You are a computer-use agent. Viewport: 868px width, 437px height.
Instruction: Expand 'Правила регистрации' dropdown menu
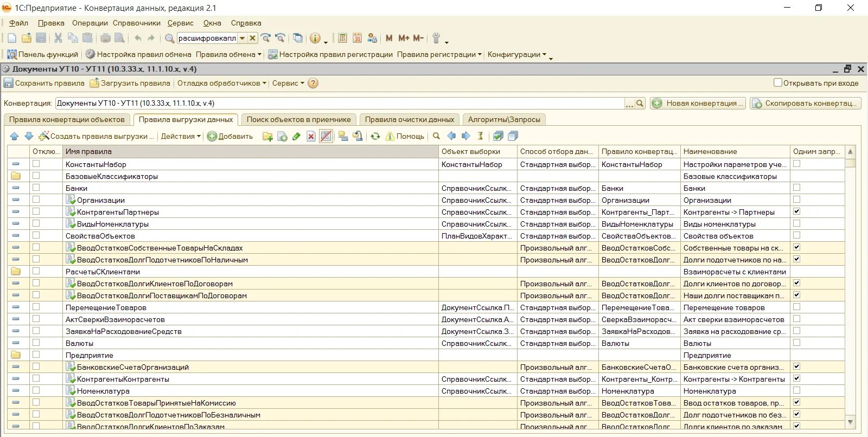(x=439, y=54)
